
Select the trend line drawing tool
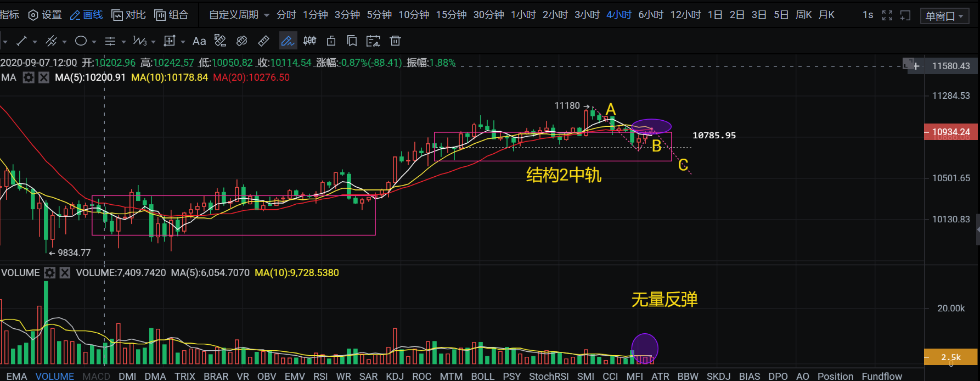tap(22, 41)
